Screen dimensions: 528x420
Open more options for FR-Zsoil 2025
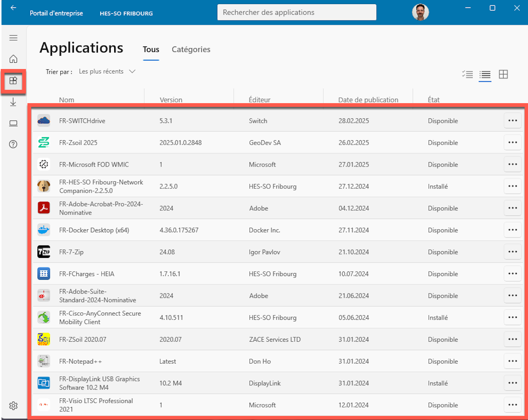(513, 142)
